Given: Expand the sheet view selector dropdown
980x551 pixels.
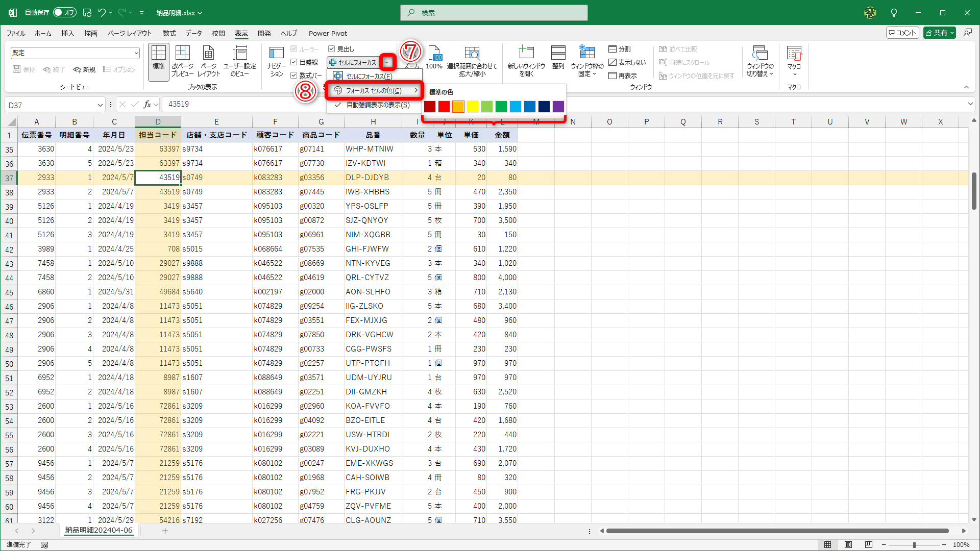Looking at the screenshot, I should (x=136, y=53).
